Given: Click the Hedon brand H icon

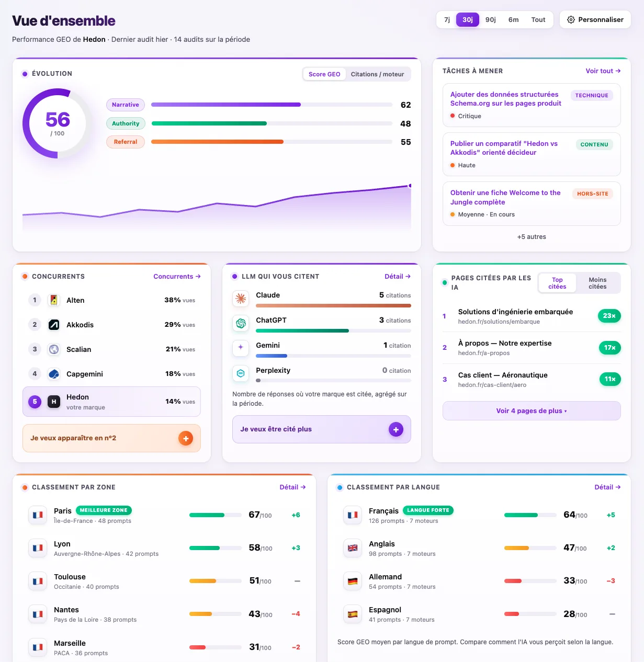Looking at the screenshot, I should coord(54,402).
